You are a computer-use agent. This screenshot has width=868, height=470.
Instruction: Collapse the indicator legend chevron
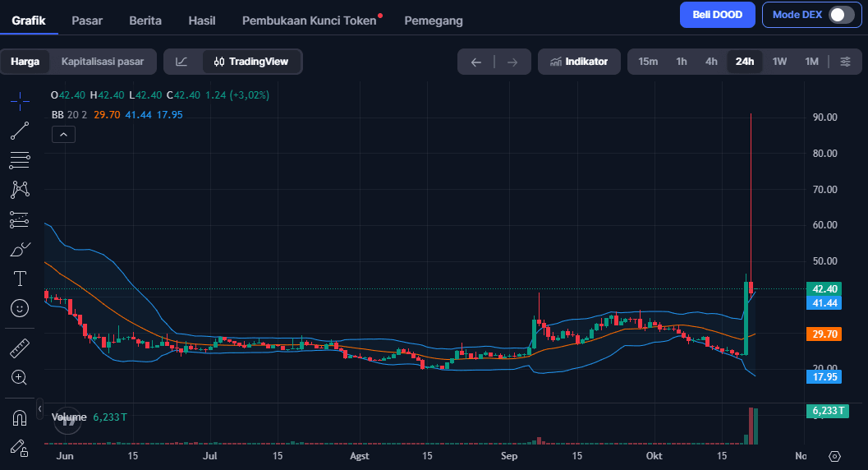[x=64, y=135]
